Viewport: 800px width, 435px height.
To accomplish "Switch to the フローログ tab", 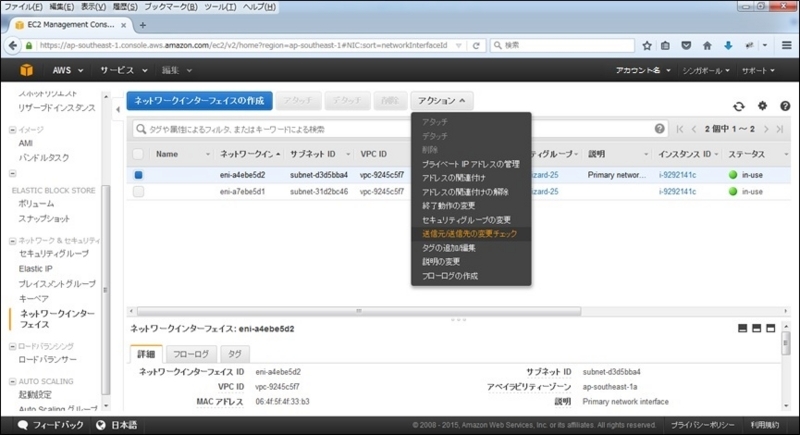I will (191, 354).
